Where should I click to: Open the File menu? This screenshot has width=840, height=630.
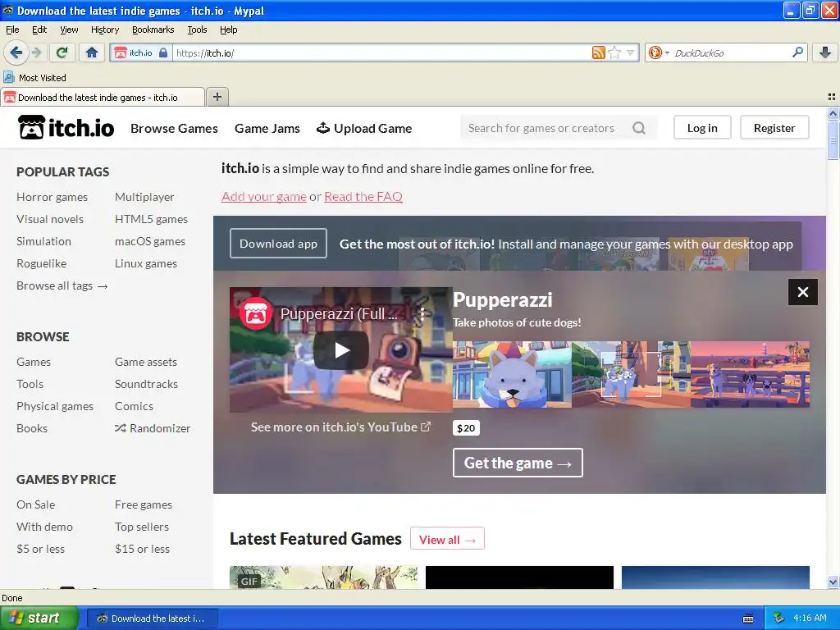point(12,30)
